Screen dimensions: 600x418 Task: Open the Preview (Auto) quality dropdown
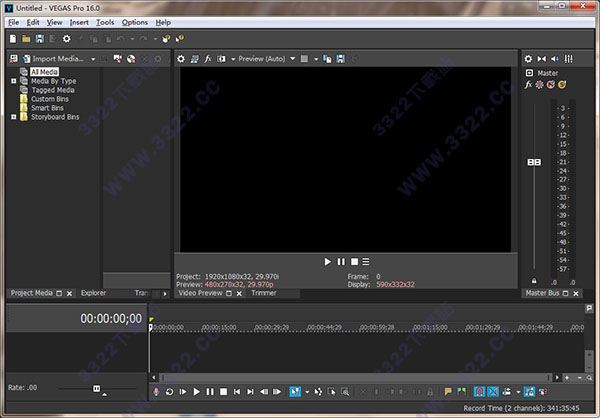(292, 59)
